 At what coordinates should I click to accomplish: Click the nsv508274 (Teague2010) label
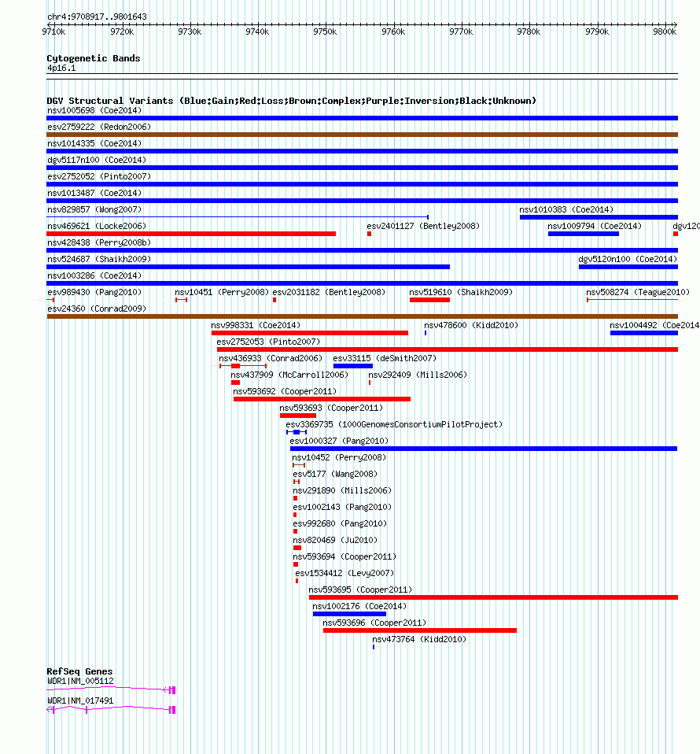pos(638,292)
